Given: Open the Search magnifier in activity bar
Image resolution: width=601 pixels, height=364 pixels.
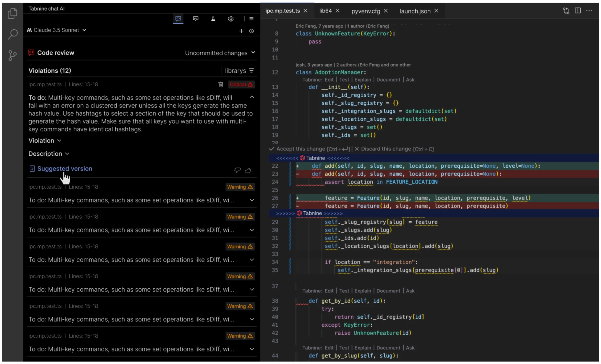Looking at the screenshot, I should point(12,34).
